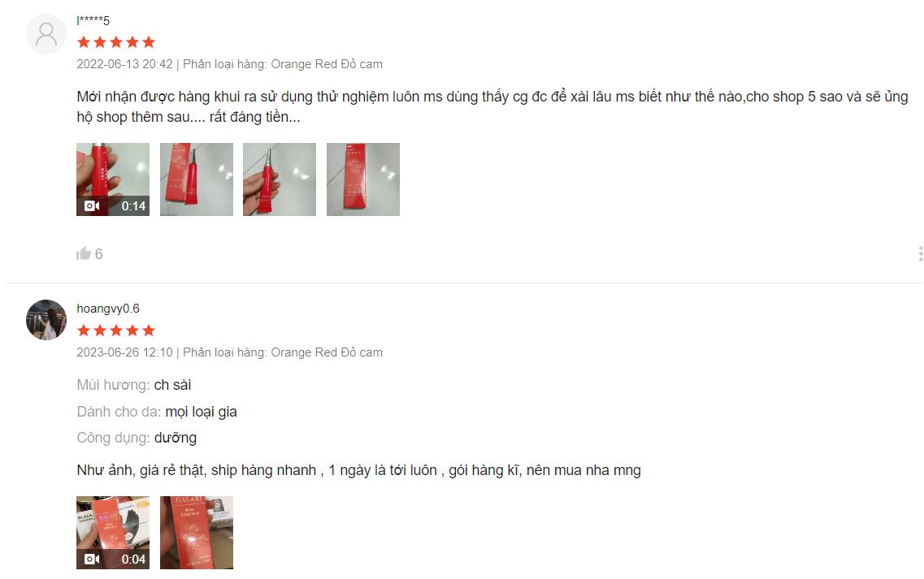Click the camera icon on the 0:14 video

pos(92,205)
